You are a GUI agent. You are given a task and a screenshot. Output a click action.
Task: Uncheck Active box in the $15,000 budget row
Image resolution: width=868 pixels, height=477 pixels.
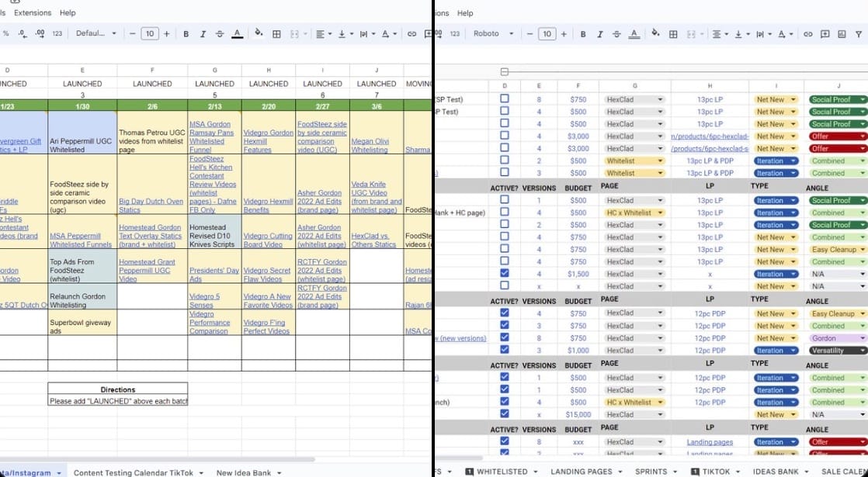(x=505, y=413)
